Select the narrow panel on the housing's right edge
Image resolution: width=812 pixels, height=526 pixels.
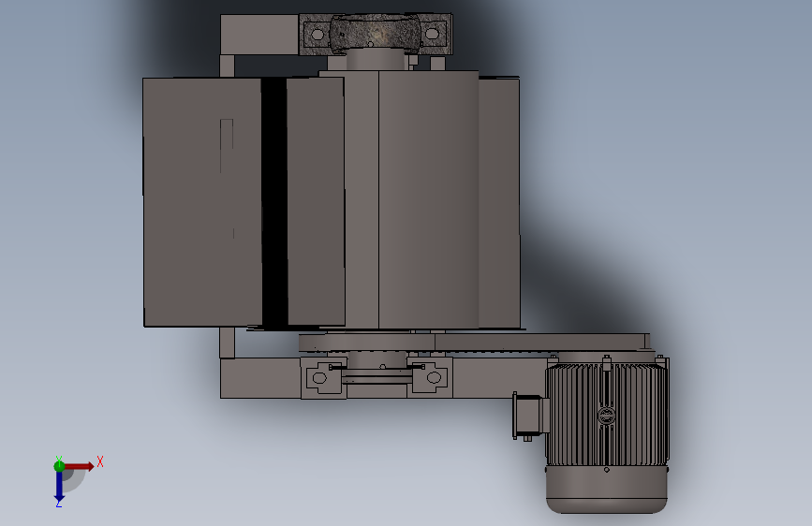coord(498,203)
